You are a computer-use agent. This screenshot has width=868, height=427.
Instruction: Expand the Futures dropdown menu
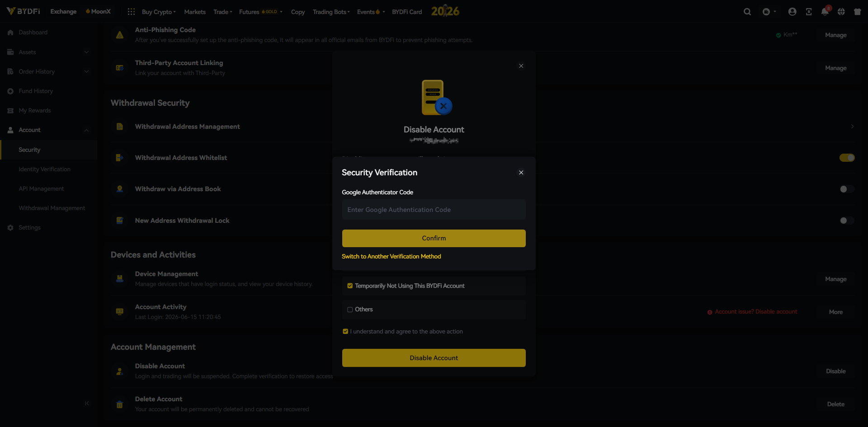[x=261, y=12]
